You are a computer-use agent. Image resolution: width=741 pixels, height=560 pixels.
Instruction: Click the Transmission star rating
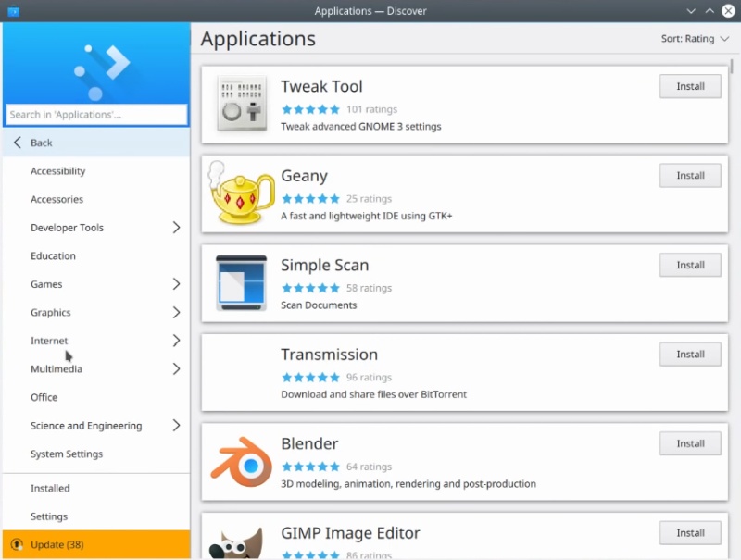(x=310, y=378)
